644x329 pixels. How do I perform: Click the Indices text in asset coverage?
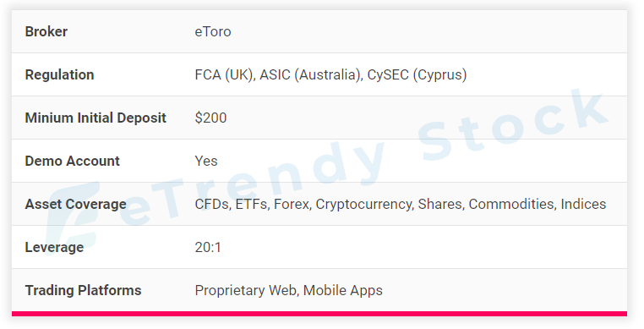coord(583,205)
